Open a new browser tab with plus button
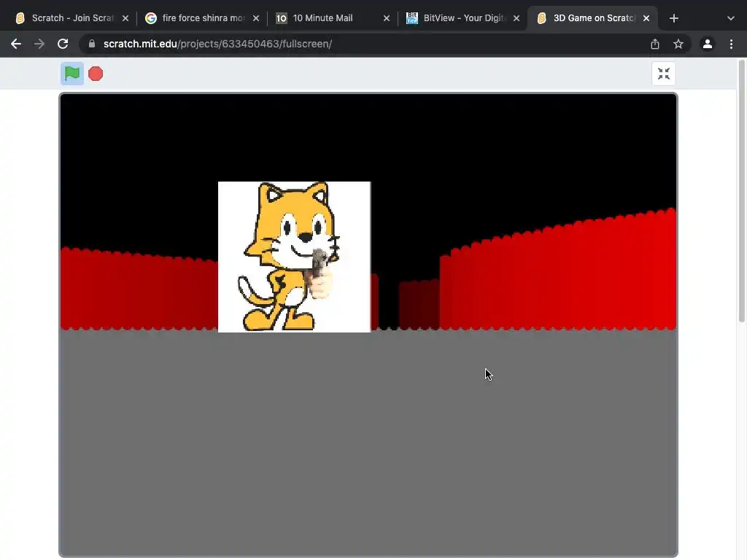The height and width of the screenshot is (560, 747). pos(673,18)
